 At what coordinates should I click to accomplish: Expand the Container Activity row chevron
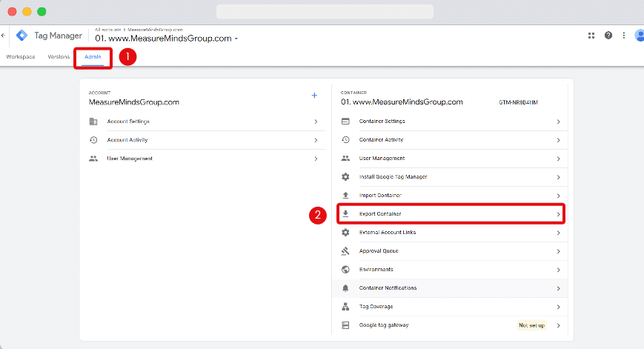559,140
